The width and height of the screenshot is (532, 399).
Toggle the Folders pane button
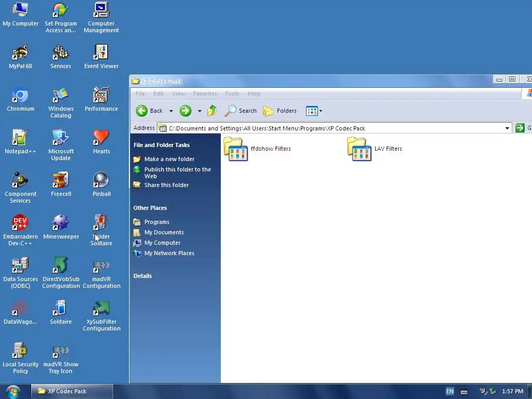280,111
